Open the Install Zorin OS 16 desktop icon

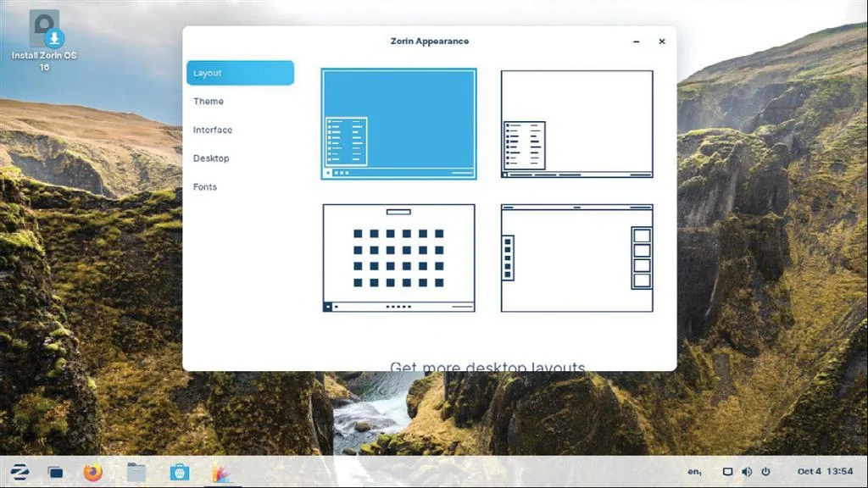(x=44, y=41)
